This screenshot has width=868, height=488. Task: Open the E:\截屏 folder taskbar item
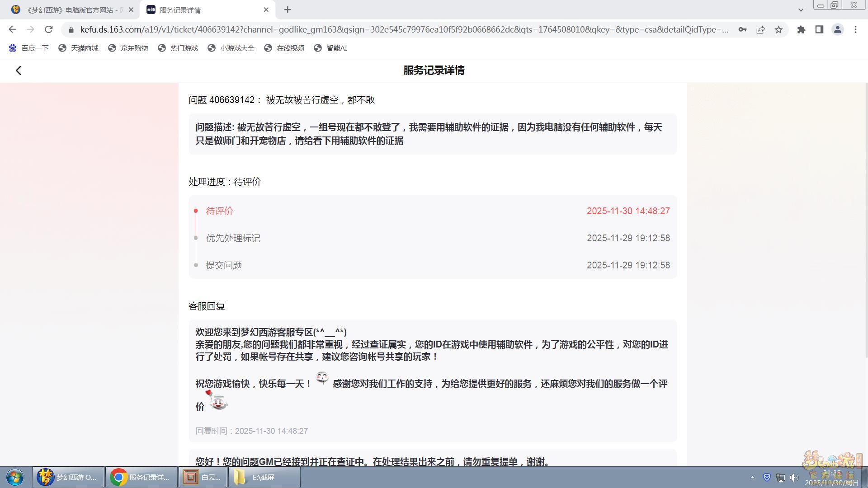point(264,477)
